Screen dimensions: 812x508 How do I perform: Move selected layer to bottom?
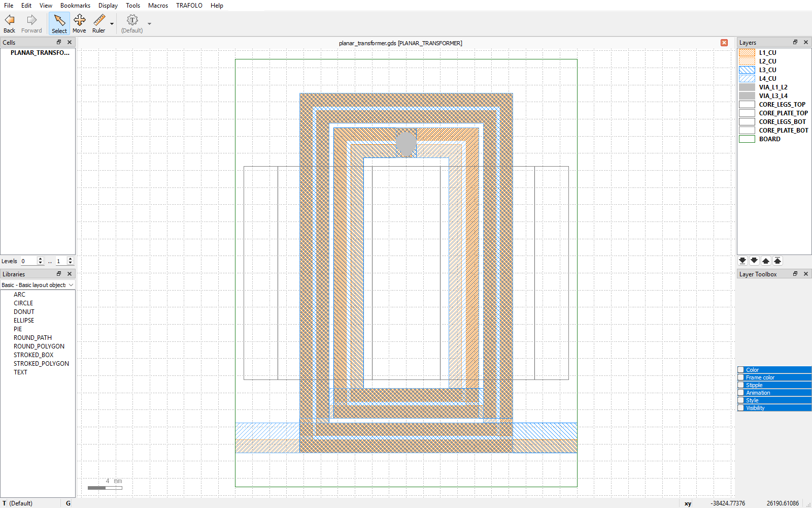pyautogui.click(x=742, y=261)
